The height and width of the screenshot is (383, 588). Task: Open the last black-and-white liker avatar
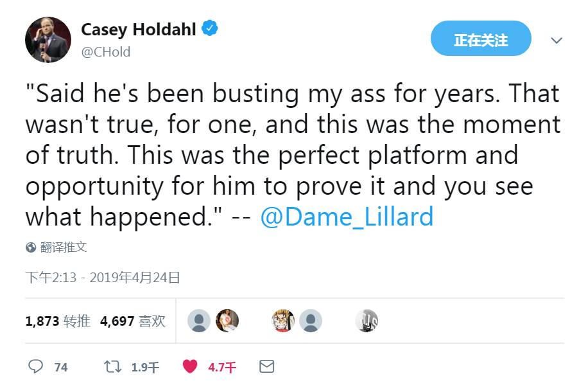(367, 321)
